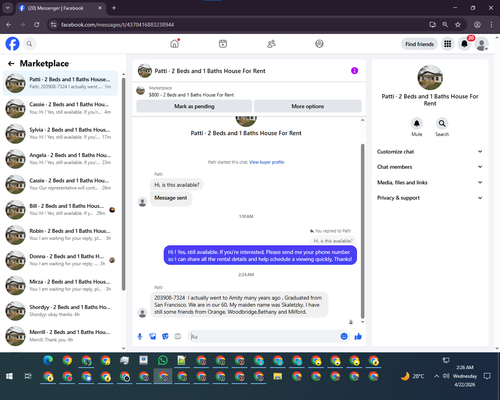The height and width of the screenshot is (400, 500).
Task: Select the Patti conversation in list
Action: 60,83
